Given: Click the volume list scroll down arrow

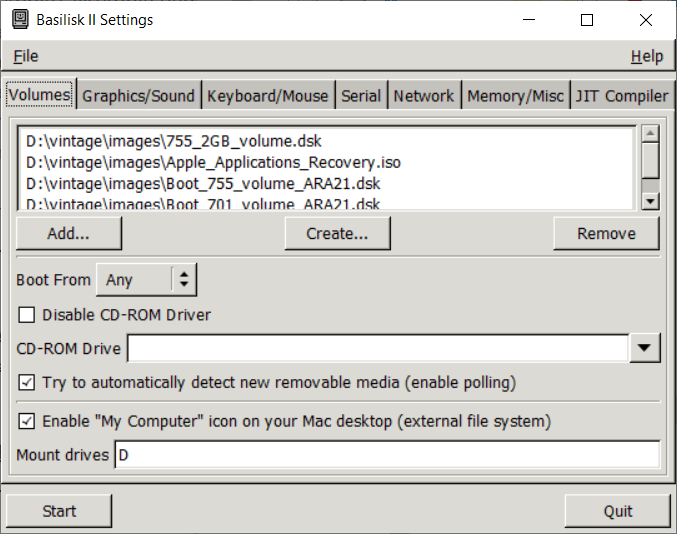Looking at the screenshot, I should (x=650, y=201).
